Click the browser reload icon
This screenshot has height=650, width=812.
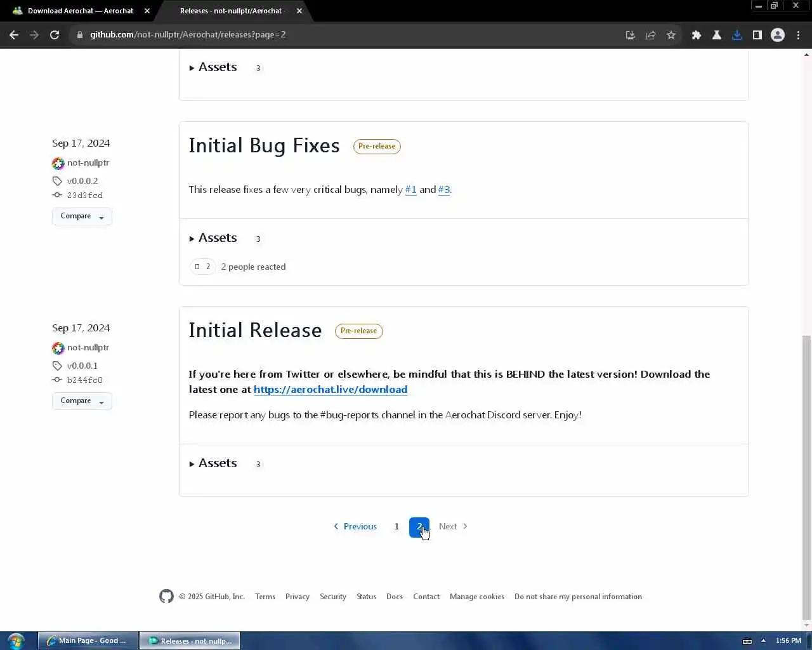tap(55, 35)
